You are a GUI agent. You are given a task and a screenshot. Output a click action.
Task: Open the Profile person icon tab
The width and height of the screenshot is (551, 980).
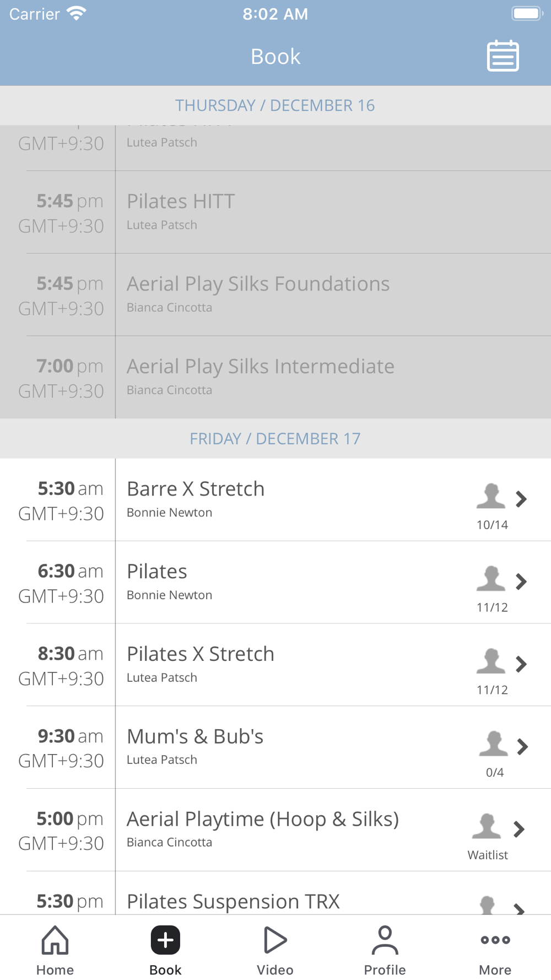[x=385, y=940]
